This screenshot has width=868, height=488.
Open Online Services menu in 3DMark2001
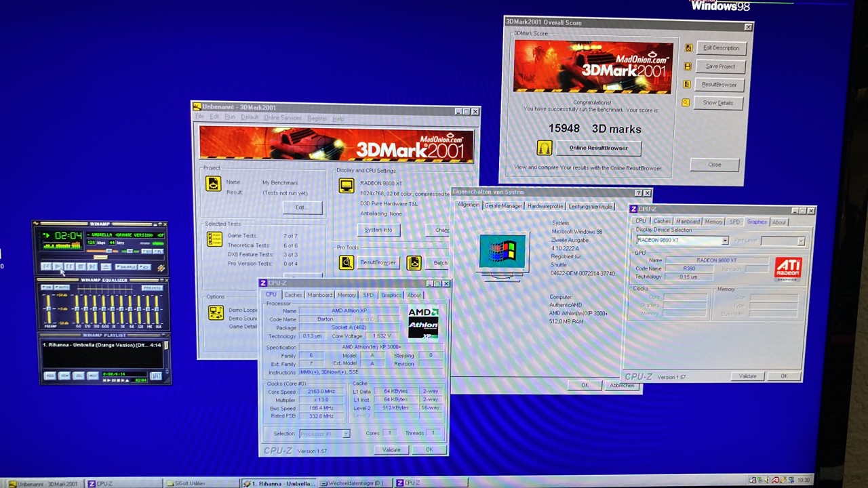coord(283,118)
